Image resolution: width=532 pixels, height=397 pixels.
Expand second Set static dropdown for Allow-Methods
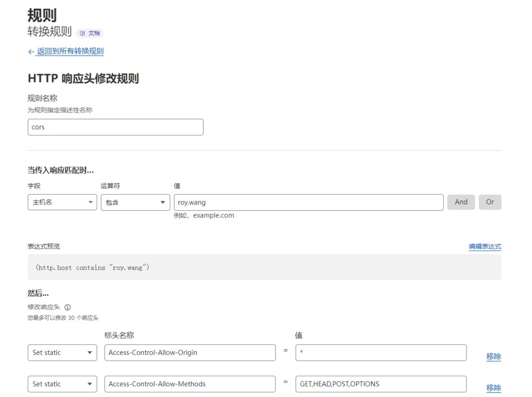[62, 385]
